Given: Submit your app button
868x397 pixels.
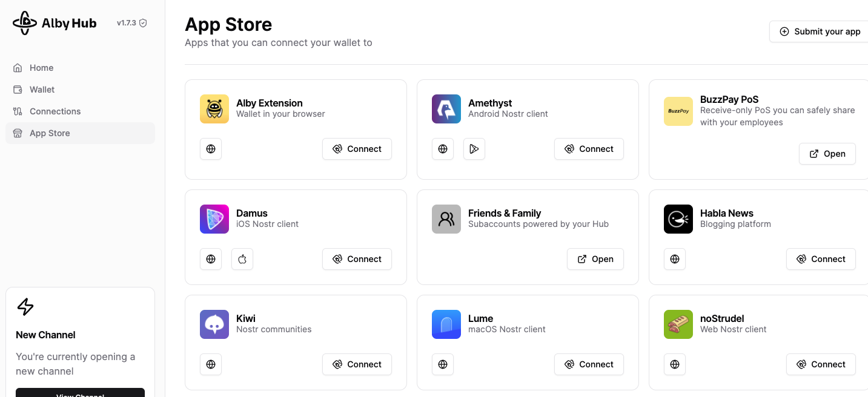Looking at the screenshot, I should point(820,31).
